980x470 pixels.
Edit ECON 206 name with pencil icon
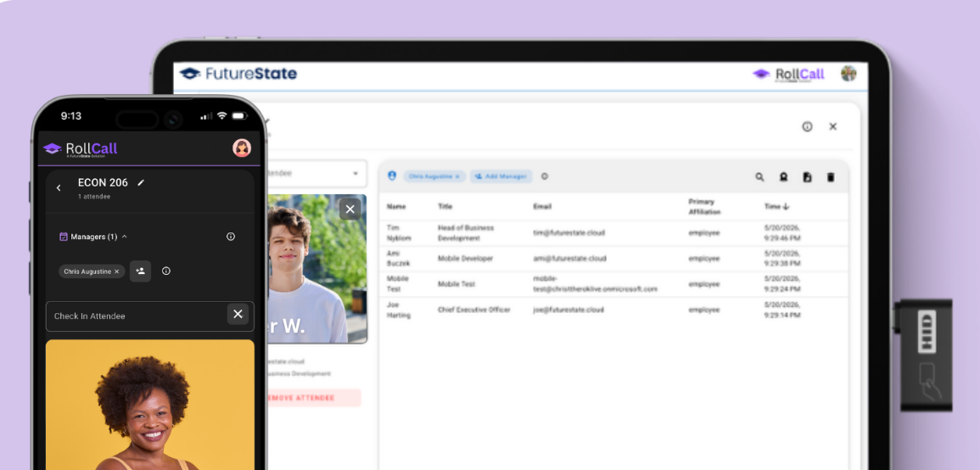141,182
